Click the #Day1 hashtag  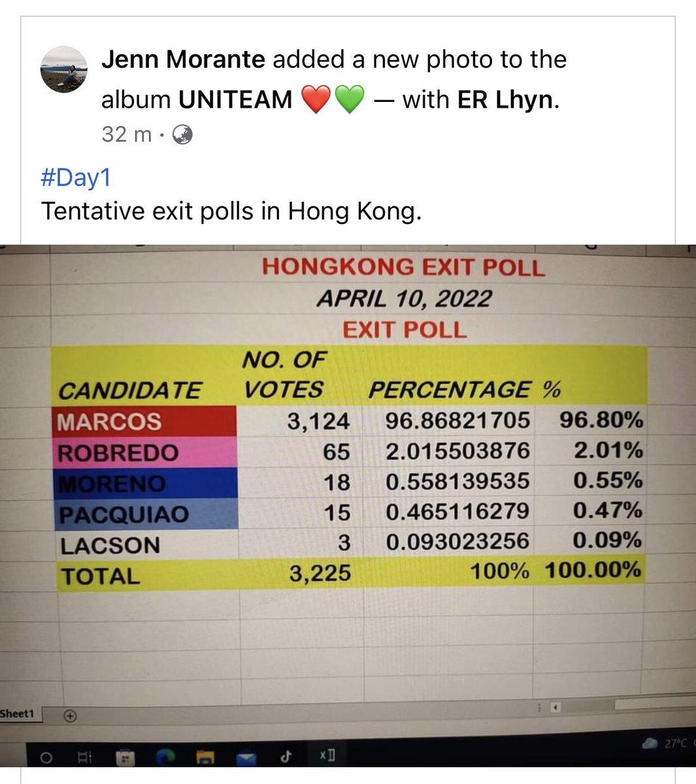coord(76,177)
